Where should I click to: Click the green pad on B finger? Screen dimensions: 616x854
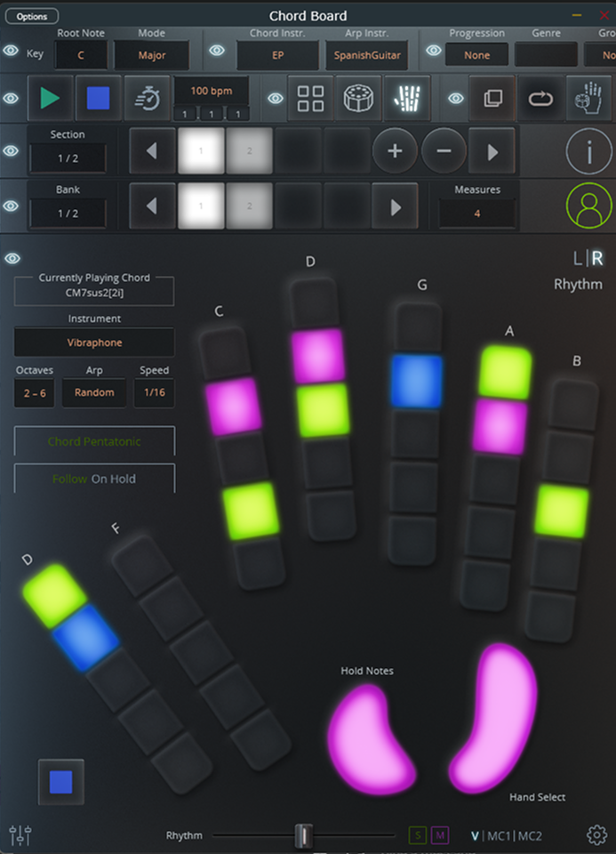pos(562,511)
